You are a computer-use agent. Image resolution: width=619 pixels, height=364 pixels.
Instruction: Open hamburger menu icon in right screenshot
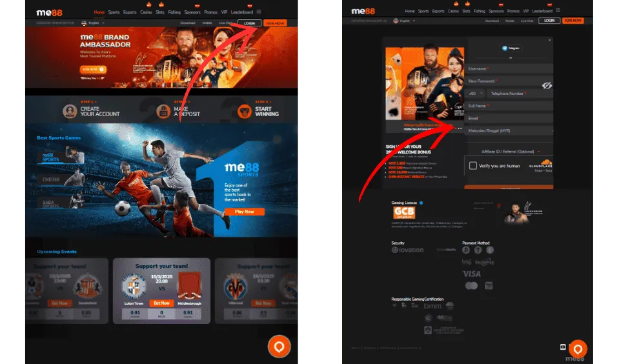tap(558, 11)
